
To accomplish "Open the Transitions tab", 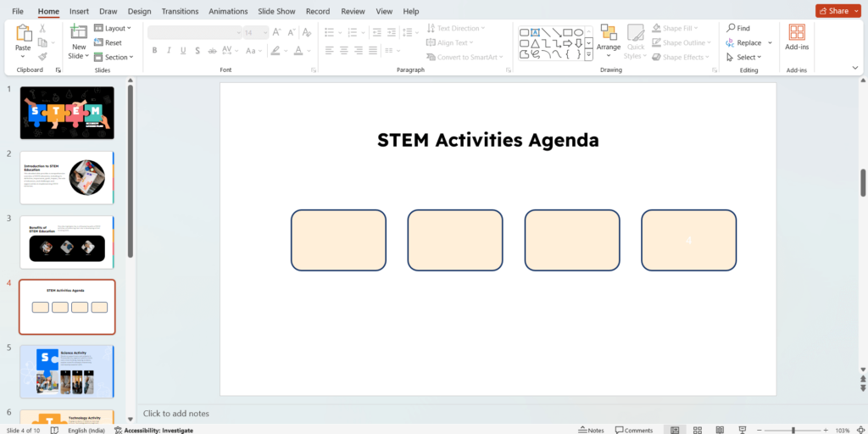I will pyautogui.click(x=180, y=11).
